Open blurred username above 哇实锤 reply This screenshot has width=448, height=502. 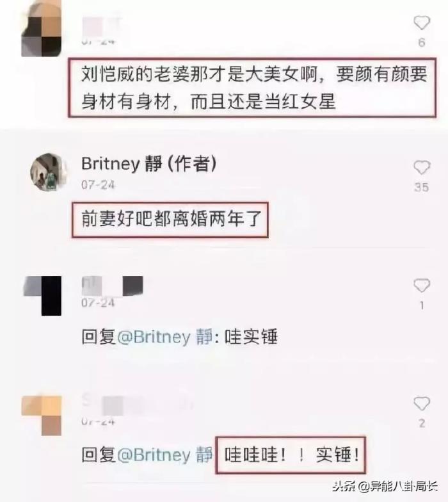pyautogui.click(x=113, y=286)
